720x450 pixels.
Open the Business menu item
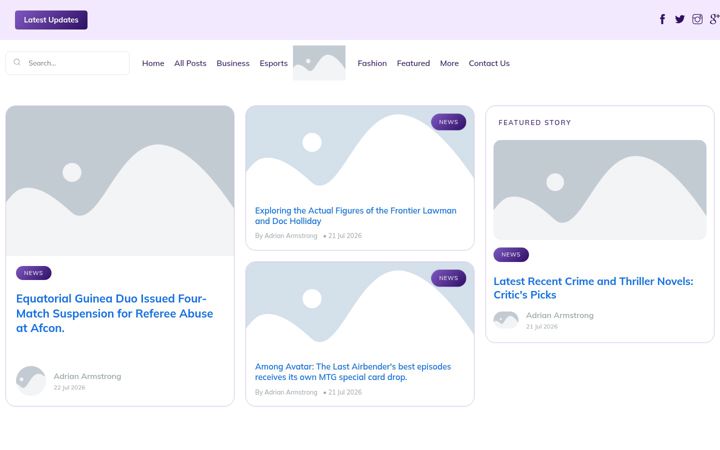click(233, 63)
